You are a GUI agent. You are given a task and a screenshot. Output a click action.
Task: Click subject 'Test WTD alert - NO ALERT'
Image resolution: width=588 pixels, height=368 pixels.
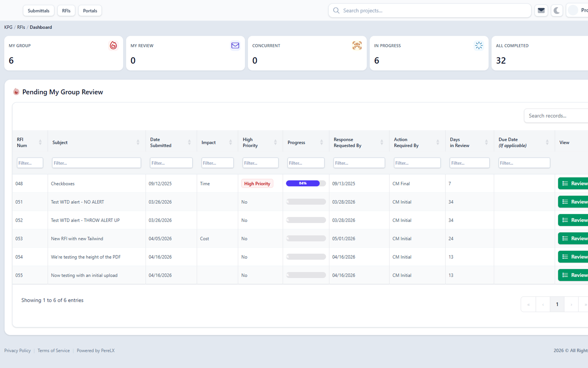[x=78, y=202]
